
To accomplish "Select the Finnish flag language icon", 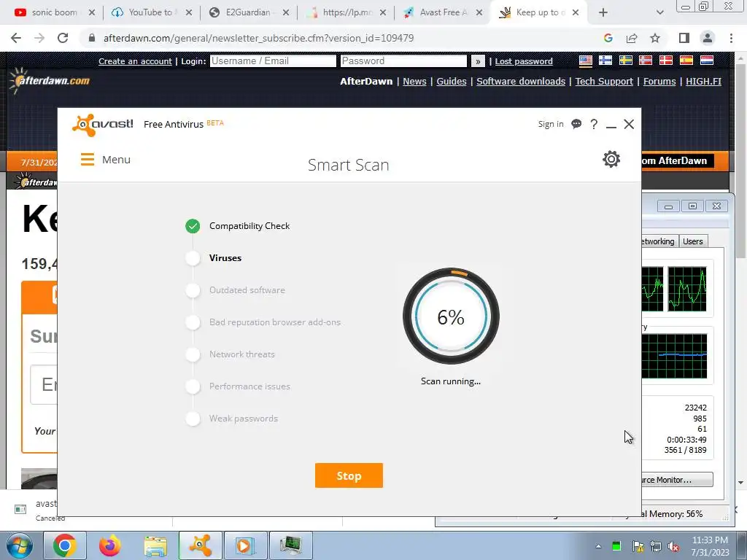I will (x=605, y=61).
